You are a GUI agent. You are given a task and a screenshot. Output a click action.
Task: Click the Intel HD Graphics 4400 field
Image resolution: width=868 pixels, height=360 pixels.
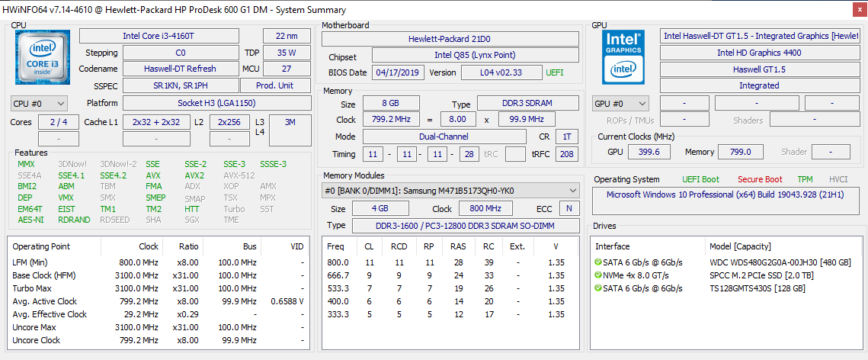click(758, 53)
